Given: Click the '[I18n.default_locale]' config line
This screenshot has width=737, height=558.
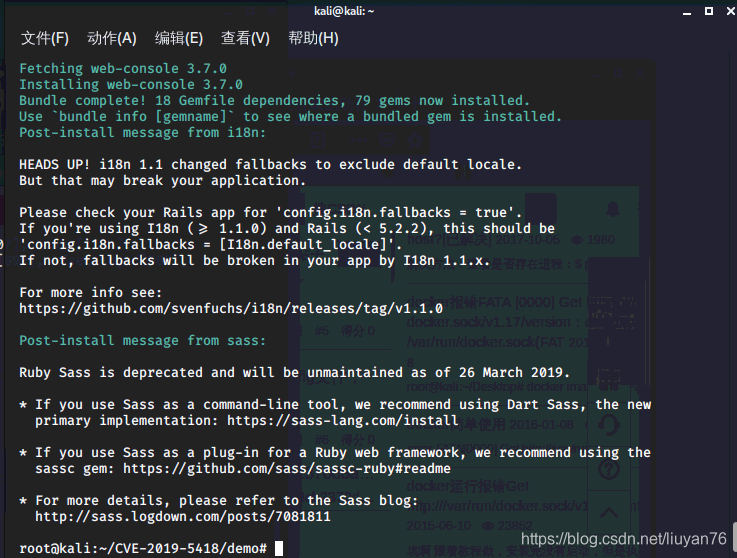Looking at the screenshot, I should pyautogui.click(x=211, y=244).
